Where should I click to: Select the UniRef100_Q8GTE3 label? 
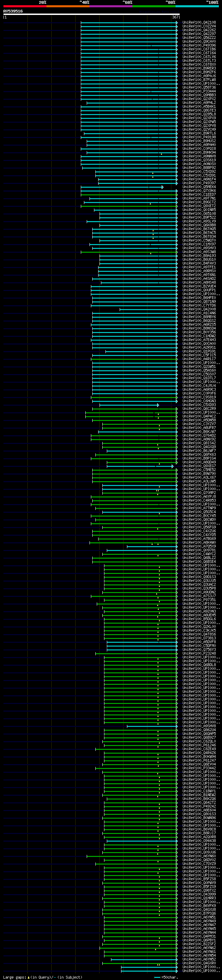[199, 110]
